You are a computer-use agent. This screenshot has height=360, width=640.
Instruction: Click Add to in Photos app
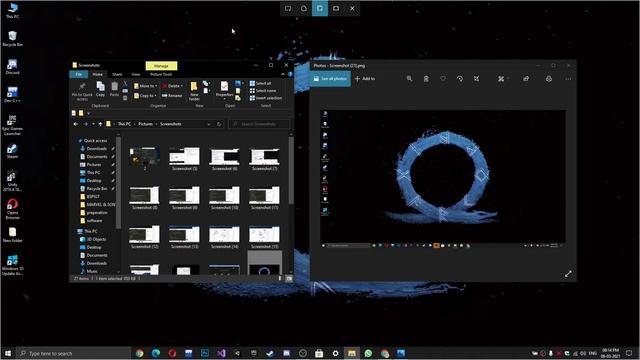pos(365,79)
